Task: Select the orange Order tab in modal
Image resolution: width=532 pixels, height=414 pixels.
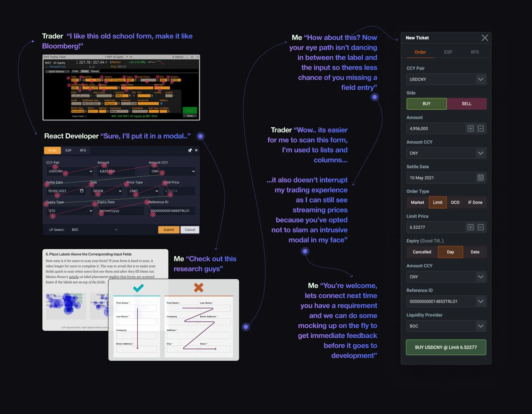Action: pyautogui.click(x=53, y=150)
